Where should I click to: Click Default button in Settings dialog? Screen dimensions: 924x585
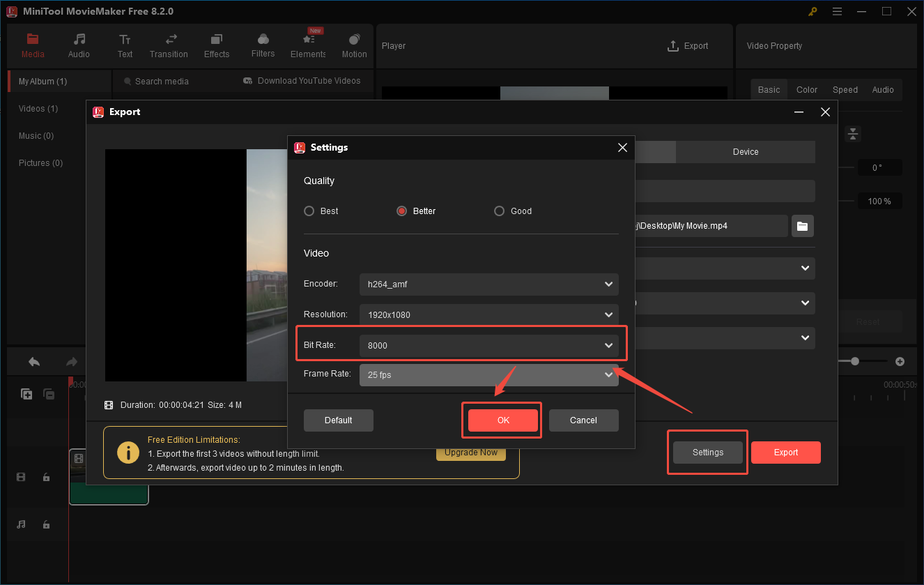point(339,420)
